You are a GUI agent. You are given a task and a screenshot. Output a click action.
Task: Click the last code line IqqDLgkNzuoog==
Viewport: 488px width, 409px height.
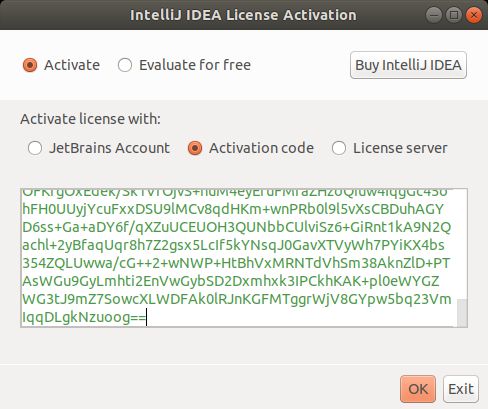[84, 317]
